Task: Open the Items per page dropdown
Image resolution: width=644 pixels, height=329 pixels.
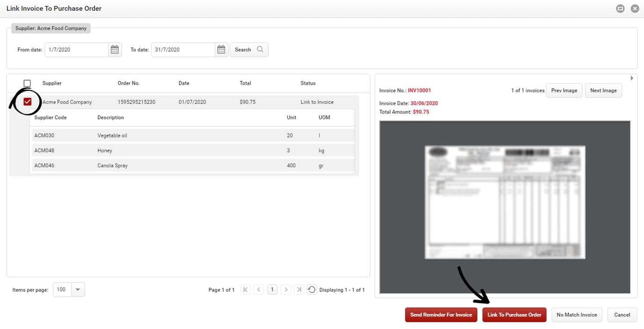Action: [78, 290]
